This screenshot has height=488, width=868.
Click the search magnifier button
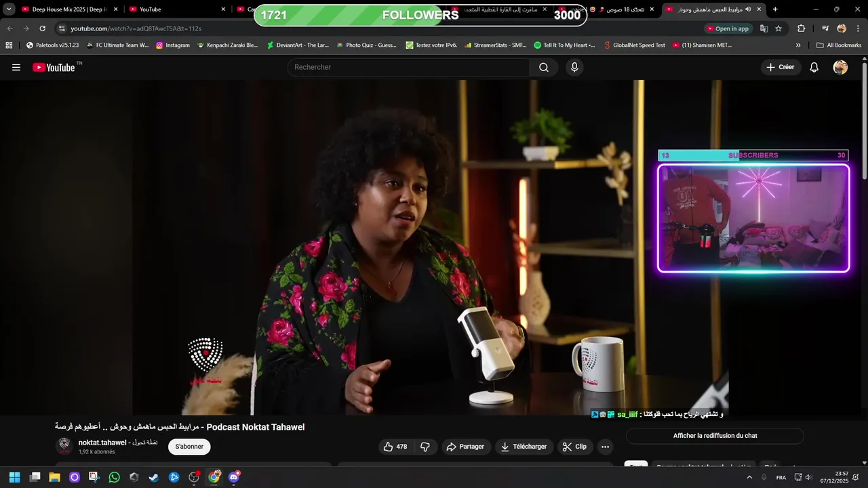pos(544,67)
